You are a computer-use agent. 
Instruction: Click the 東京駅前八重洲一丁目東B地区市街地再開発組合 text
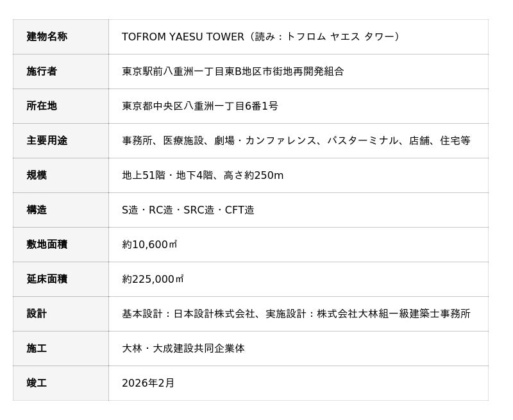click(233, 71)
